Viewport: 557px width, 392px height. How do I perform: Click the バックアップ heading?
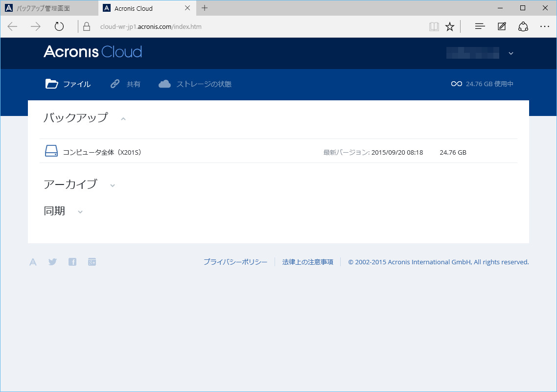point(76,117)
